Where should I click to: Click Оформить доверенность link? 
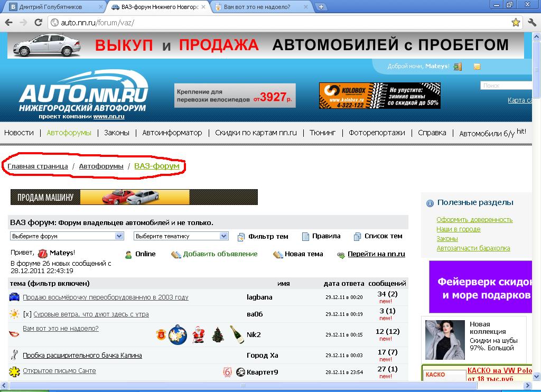point(474,219)
